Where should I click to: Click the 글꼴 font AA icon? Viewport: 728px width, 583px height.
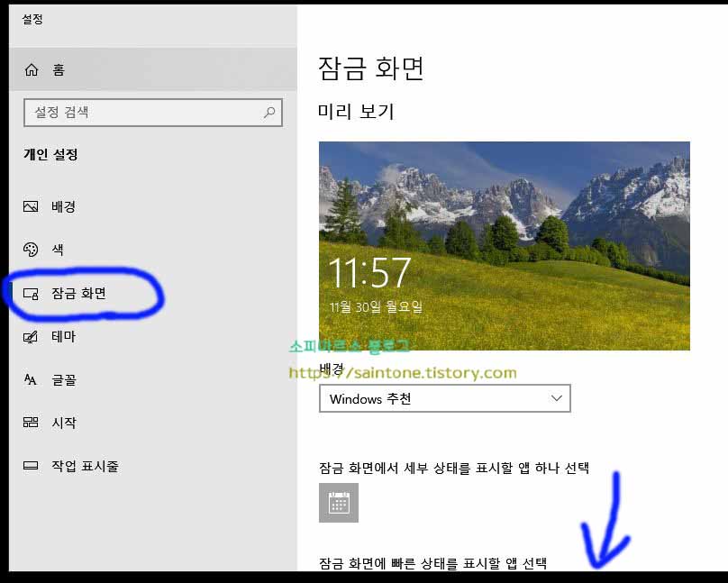point(30,379)
